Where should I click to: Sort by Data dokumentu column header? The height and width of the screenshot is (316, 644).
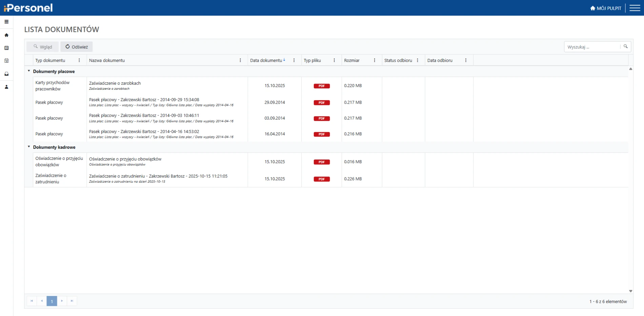click(266, 60)
